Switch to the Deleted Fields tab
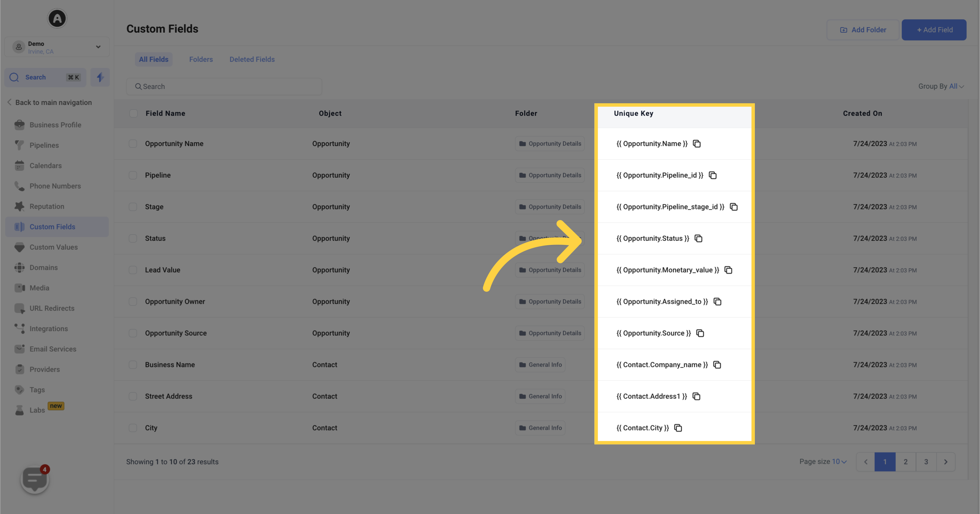Image resolution: width=980 pixels, height=514 pixels. pos(252,59)
